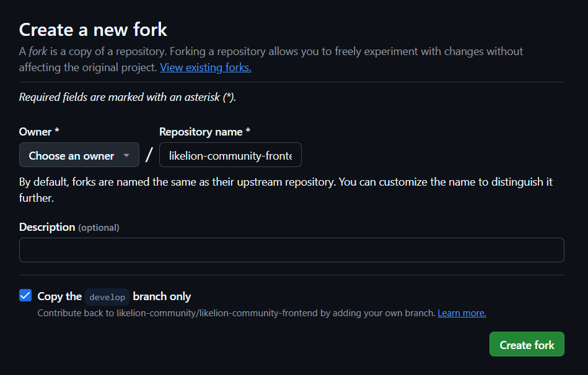Click the slash separator beside the owner selector

149,155
